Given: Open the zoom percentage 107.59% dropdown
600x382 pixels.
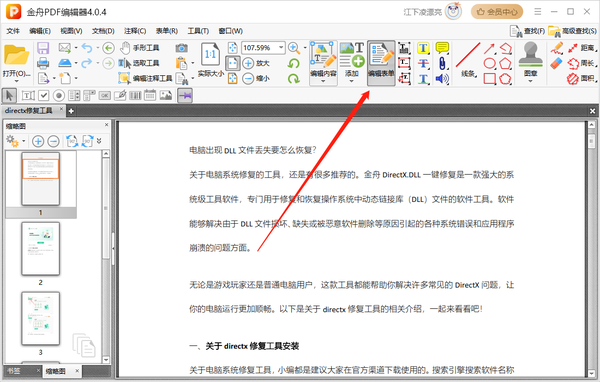Looking at the screenshot, I should (281, 48).
